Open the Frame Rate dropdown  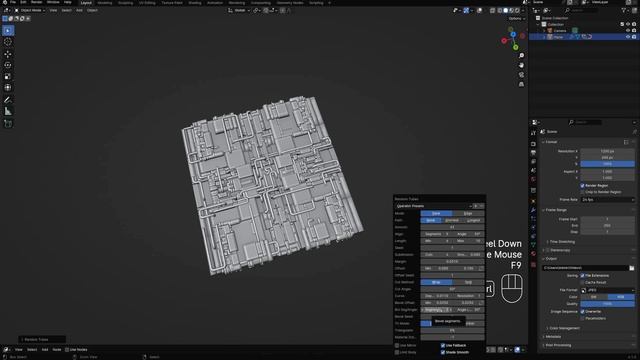click(x=608, y=200)
